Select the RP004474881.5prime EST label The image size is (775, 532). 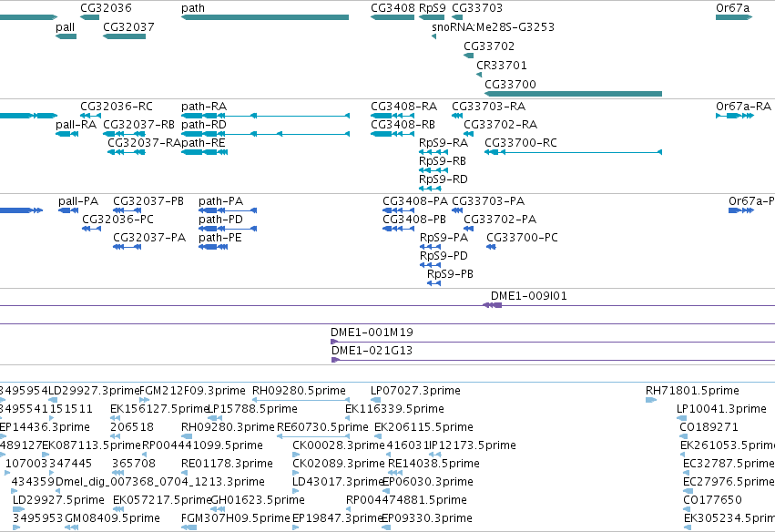pos(406,500)
